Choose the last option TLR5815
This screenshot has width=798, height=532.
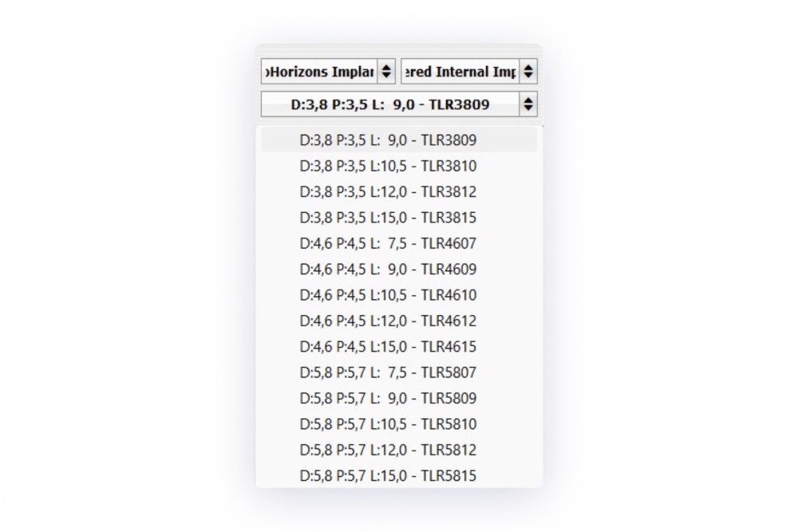(x=399, y=476)
